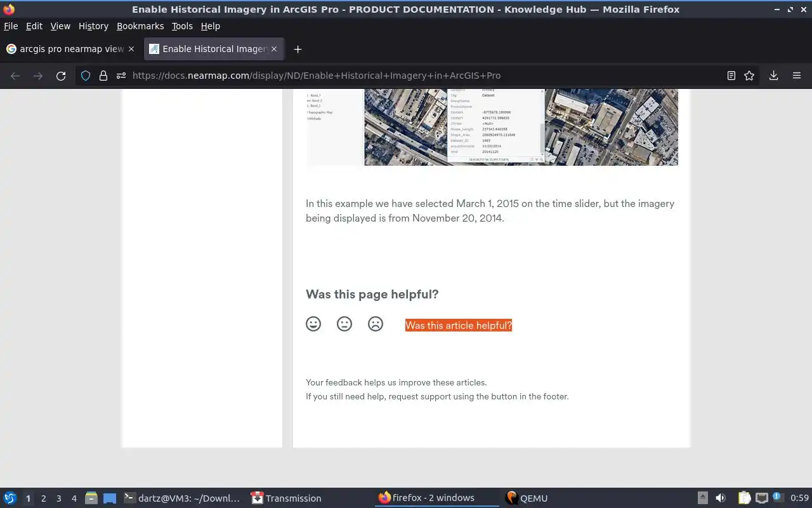Open the Firefox downloads panel
This screenshot has width=812, height=508.
click(774, 76)
